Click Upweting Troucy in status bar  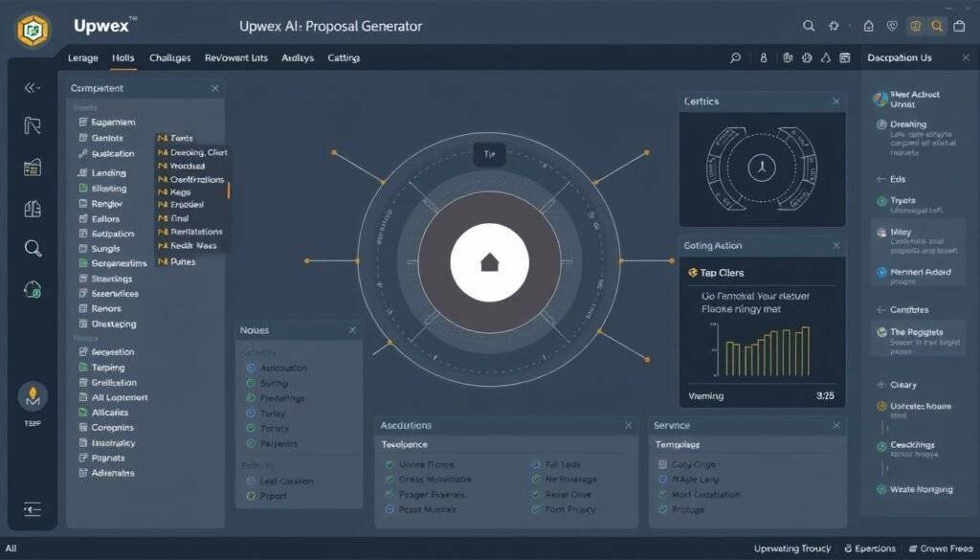pos(792,549)
